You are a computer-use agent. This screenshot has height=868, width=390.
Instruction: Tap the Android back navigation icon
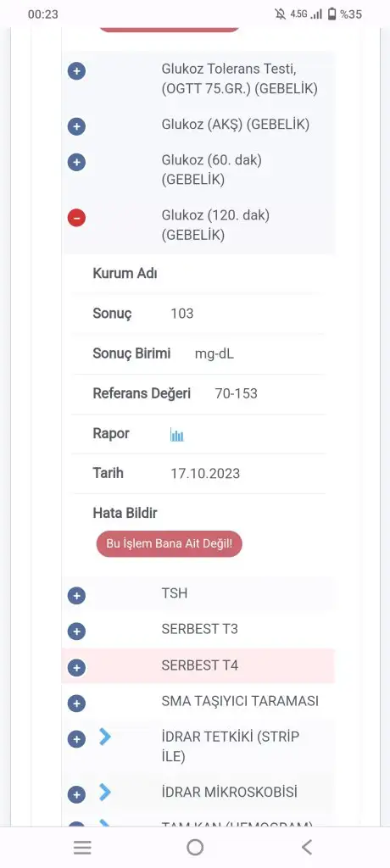coord(307,847)
